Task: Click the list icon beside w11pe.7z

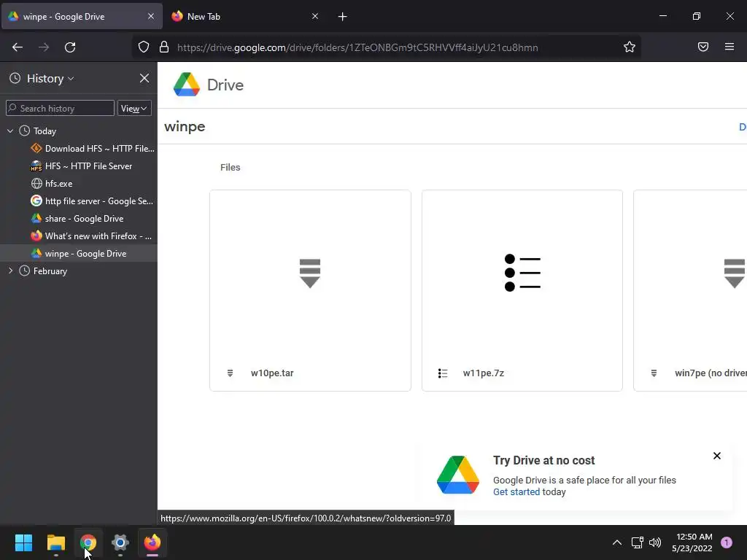Action: coord(443,373)
